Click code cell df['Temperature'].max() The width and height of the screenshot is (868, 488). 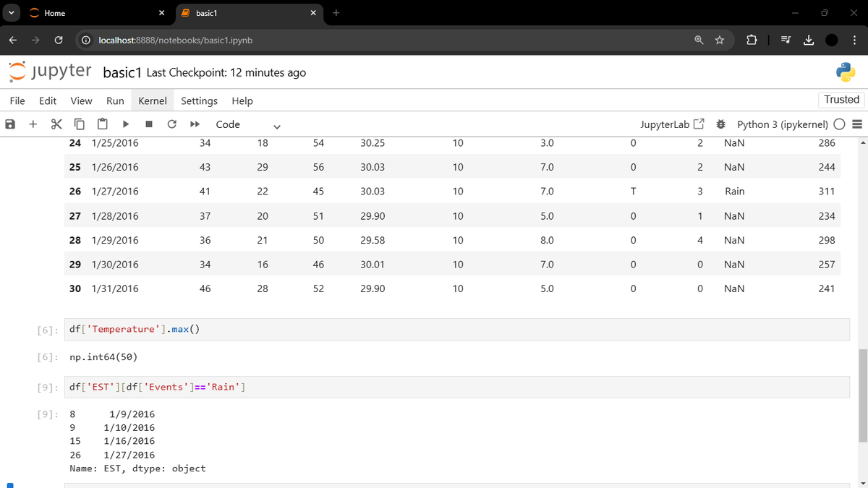point(457,330)
